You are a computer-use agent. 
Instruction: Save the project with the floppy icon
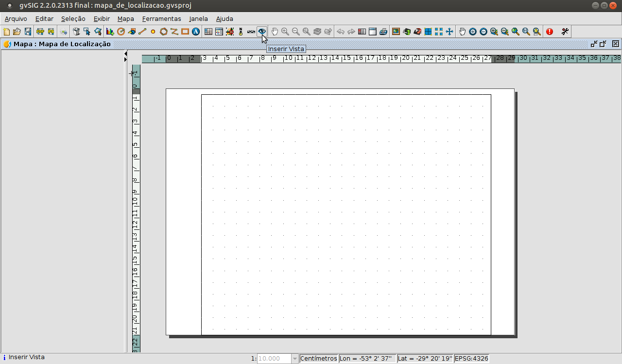28,32
